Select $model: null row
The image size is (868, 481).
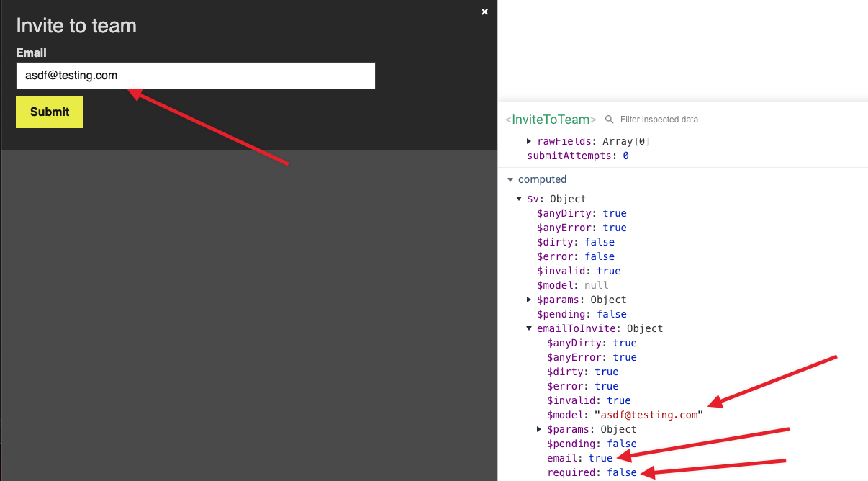tap(573, 285)
